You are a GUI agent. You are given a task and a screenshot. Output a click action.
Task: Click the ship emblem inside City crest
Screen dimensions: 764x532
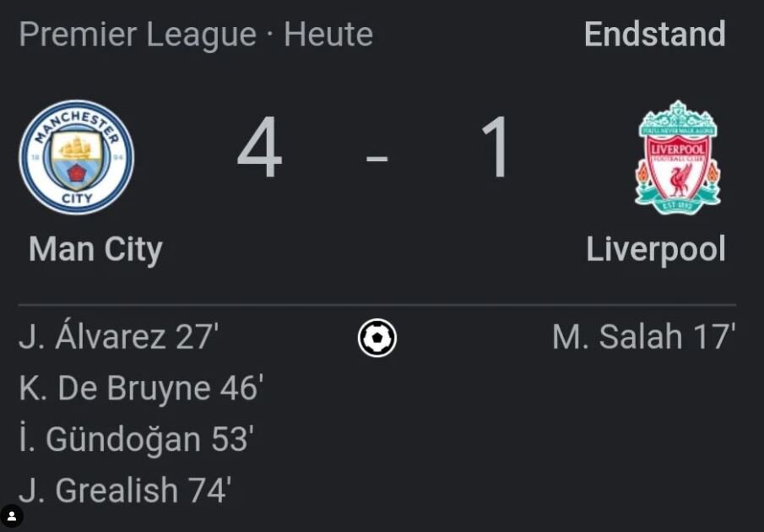pyautogui.click(x=76, y=148)
